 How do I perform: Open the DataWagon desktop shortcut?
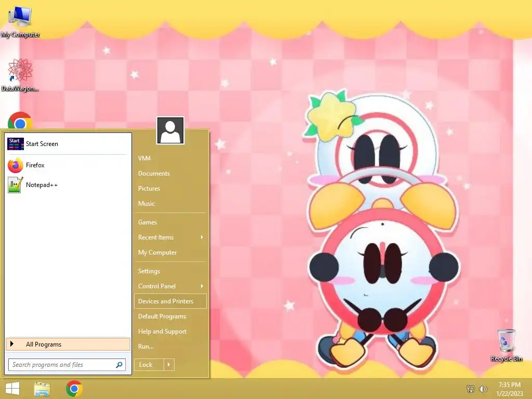point(20,75)
